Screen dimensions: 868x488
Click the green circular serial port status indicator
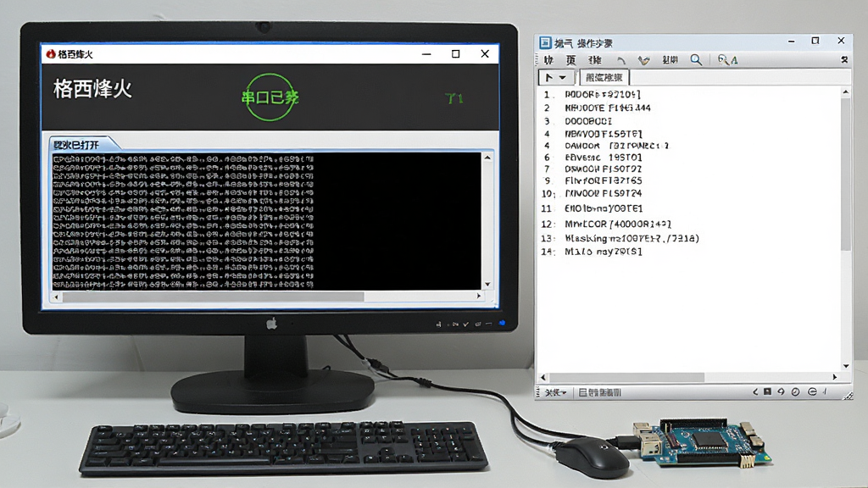(x=270, y=97)
